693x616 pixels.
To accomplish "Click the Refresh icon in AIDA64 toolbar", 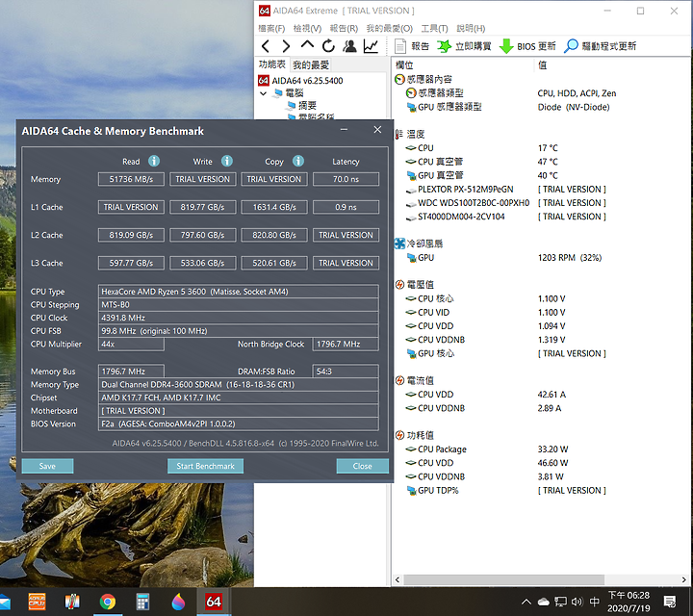I will click(x=328, y=46).
